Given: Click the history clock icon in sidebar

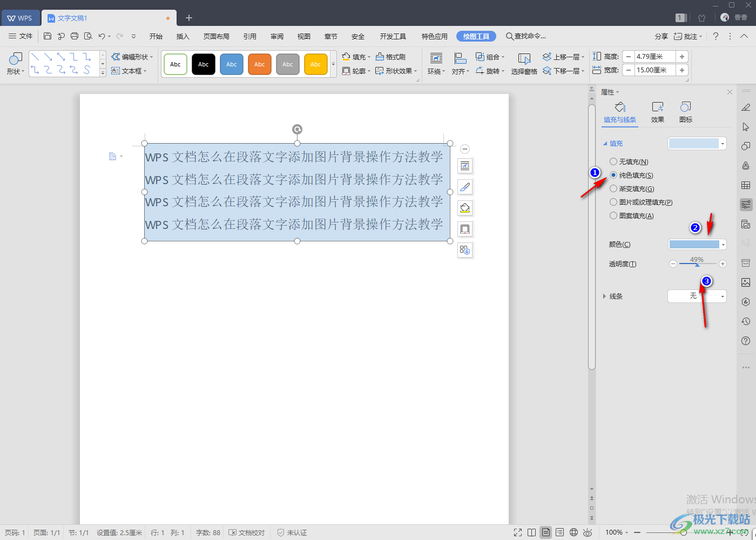Looking at the screenshot, I should tap(746, 321).
